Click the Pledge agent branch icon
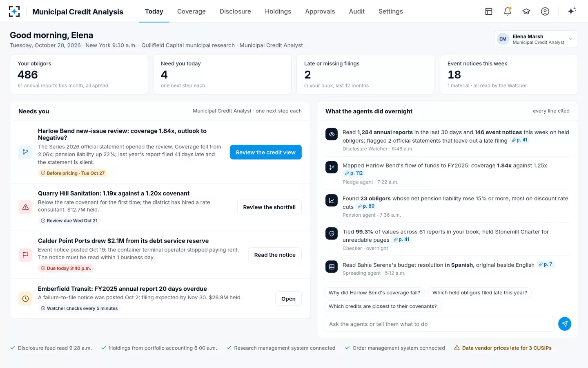This screenshot has height=368, width=588. click(332, 167)
